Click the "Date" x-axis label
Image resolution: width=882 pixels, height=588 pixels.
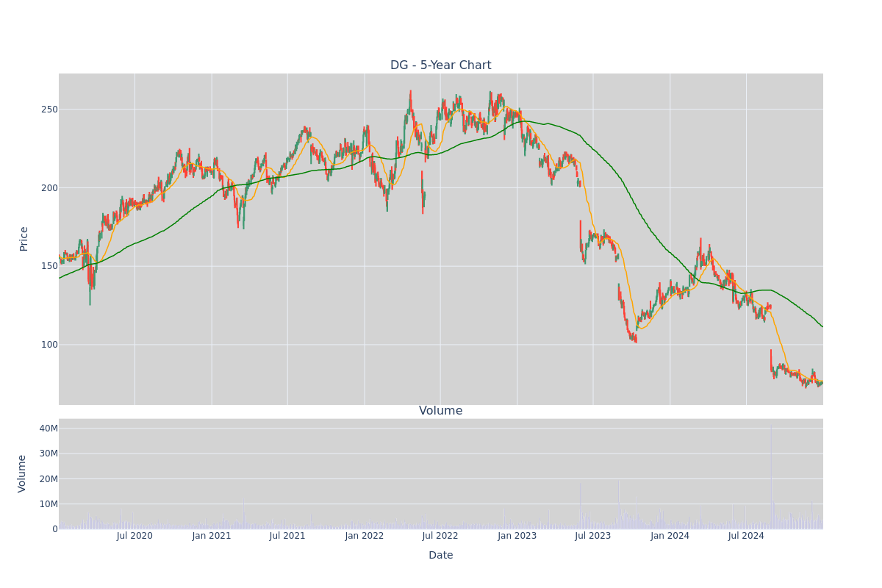click(440, 556)
